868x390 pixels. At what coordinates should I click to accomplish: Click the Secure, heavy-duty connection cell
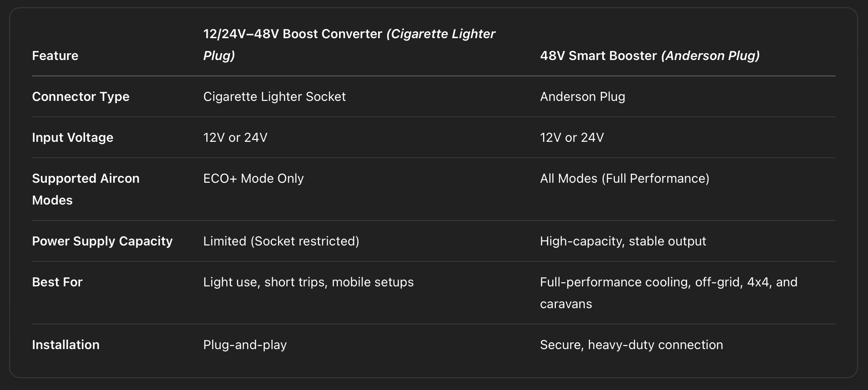(631, 345)
